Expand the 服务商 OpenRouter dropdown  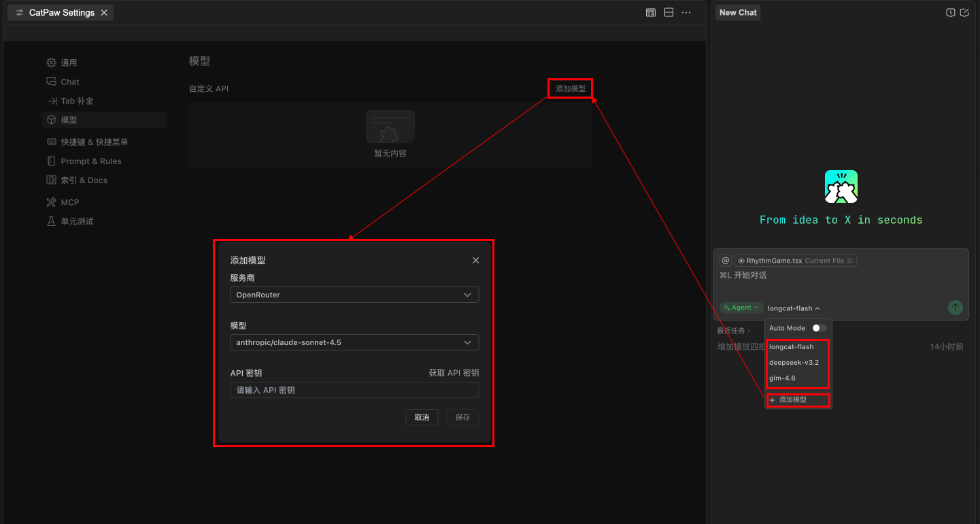click(354, 295)
